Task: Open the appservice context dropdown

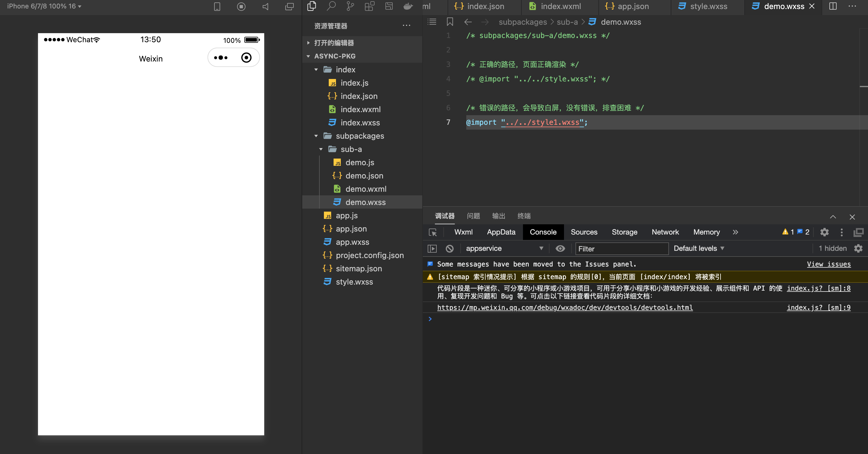Action: [504, 249]
